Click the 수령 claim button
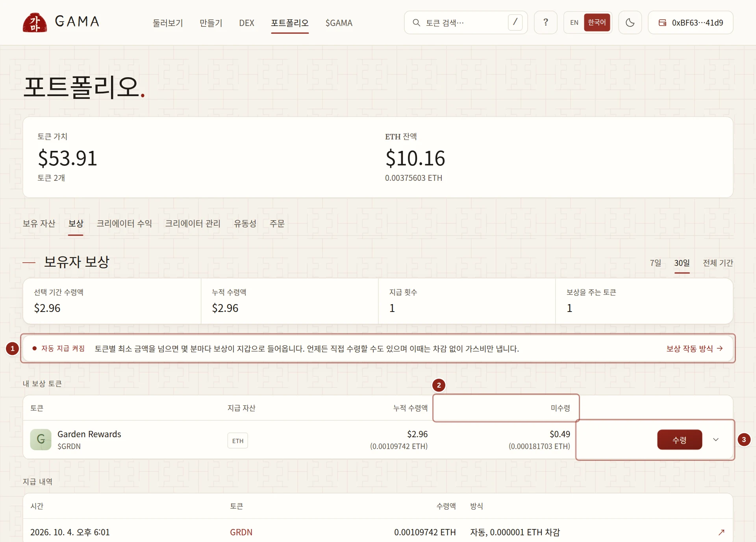This screenshot has height=542, width=756. [680, 440]
